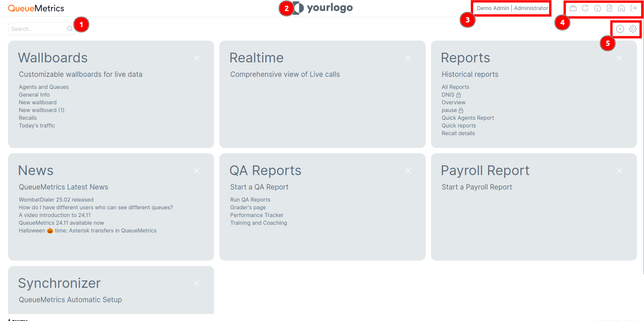
Task: Close the Synchronizer card
Action: [x=197, y=283]
